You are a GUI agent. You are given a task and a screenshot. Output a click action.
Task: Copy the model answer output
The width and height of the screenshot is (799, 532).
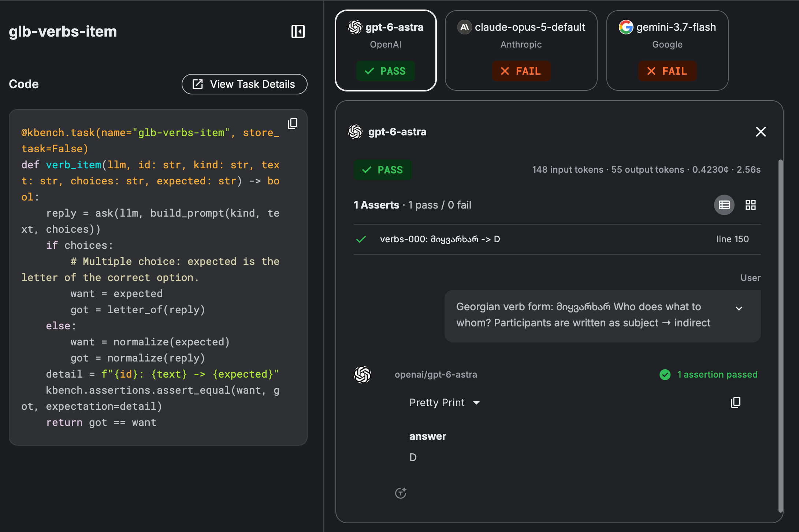pyautogui.click(x=735, y=402)
